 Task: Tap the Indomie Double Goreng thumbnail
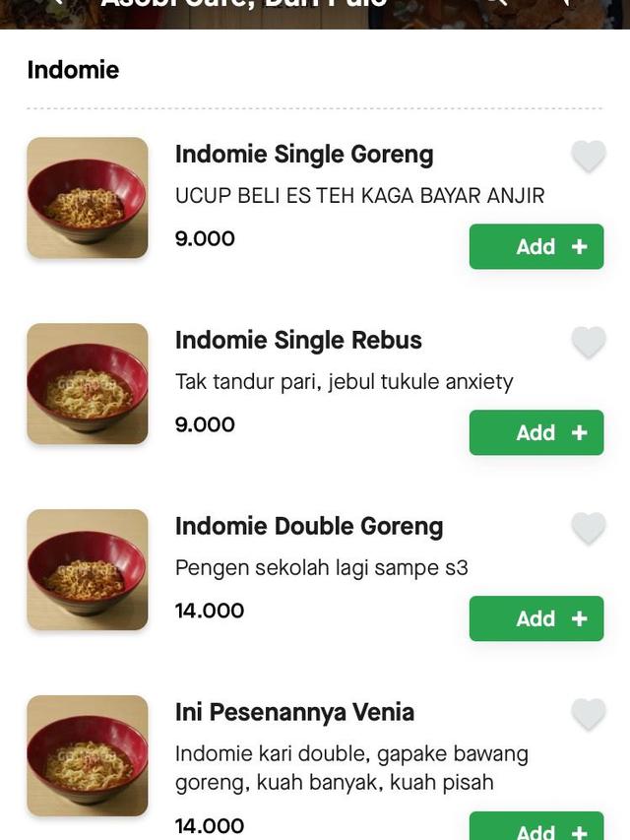[87, 569]
